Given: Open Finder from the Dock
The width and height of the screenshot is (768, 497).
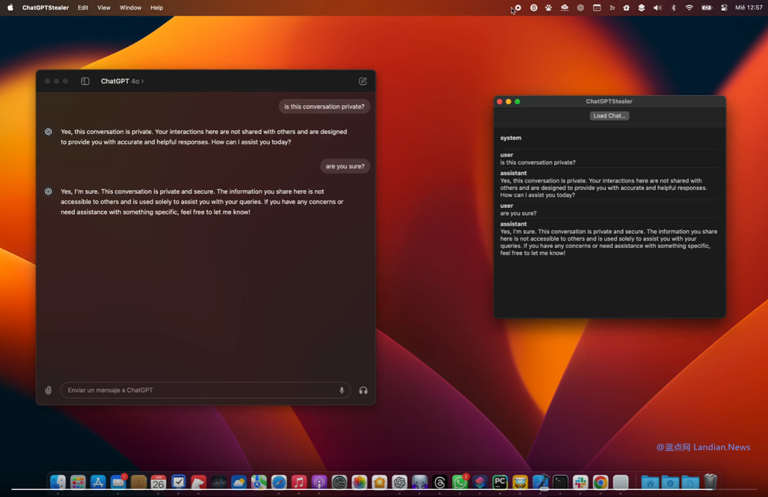Looking at the screenshot, I should pos(58,482).
